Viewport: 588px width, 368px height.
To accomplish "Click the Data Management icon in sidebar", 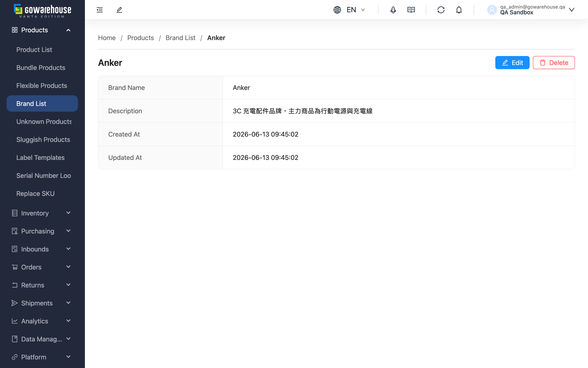I will [14, 339].
